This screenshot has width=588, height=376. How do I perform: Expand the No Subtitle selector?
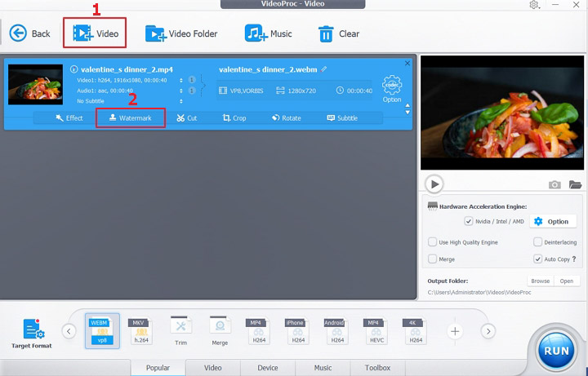pyautogui.click(x=181, y=101)
